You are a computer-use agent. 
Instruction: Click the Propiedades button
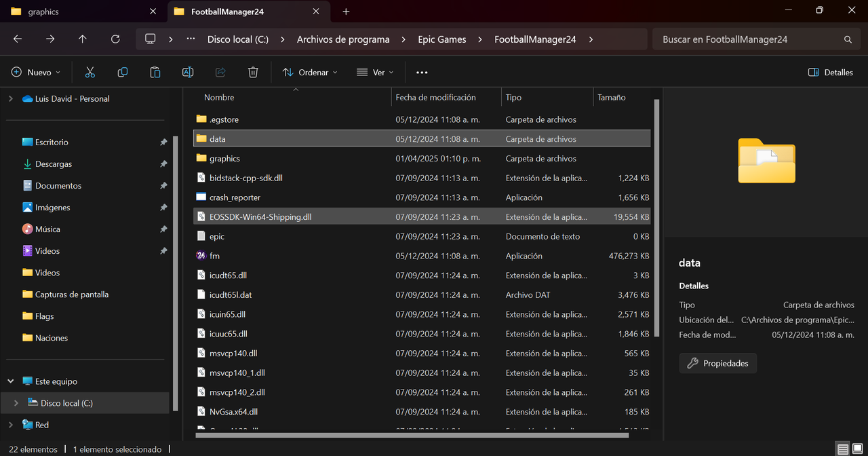(x=718, y=363)
